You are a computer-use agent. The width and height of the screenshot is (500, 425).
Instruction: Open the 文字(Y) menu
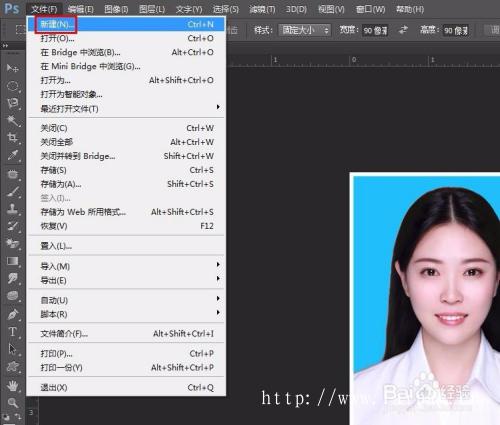189,9
